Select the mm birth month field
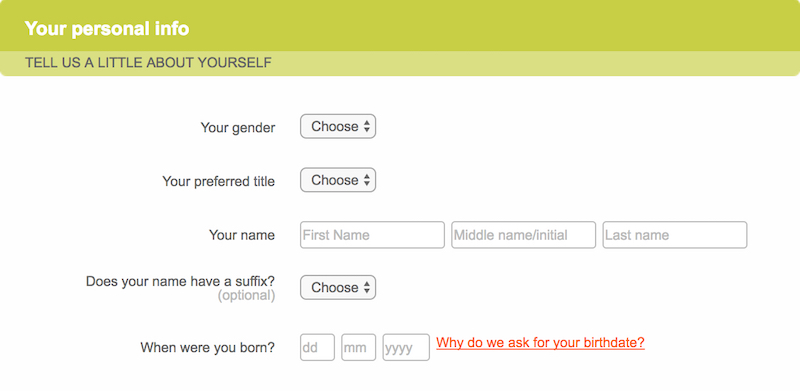Screen dimensions: 800x391 click(x=359, y=347)
